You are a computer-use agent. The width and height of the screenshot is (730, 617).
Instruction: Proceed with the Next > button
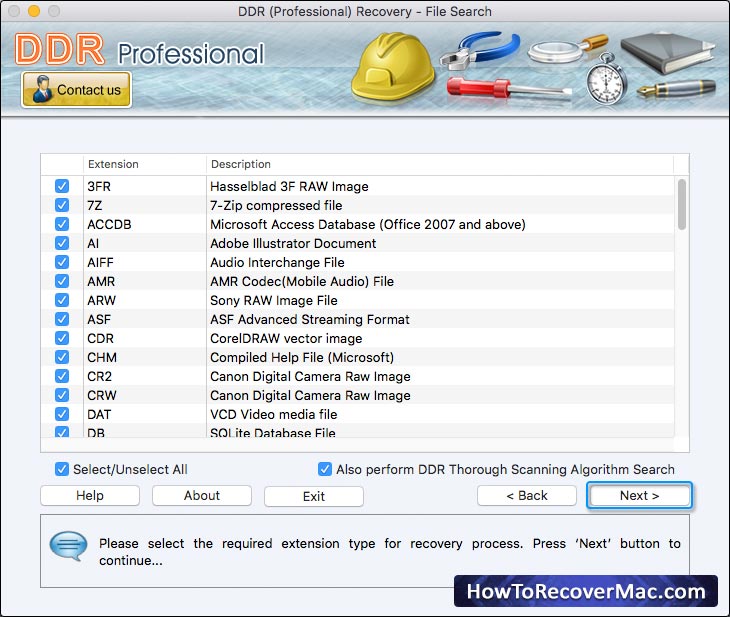click(x=639, y=495)
